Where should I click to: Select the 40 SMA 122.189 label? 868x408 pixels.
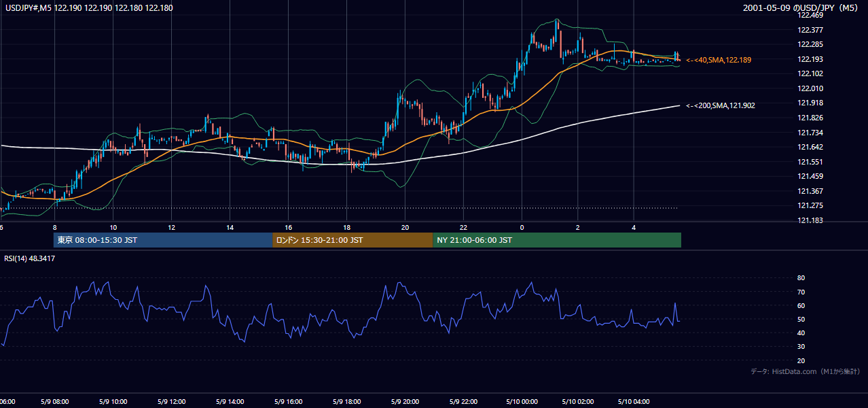tap(719, 60)
